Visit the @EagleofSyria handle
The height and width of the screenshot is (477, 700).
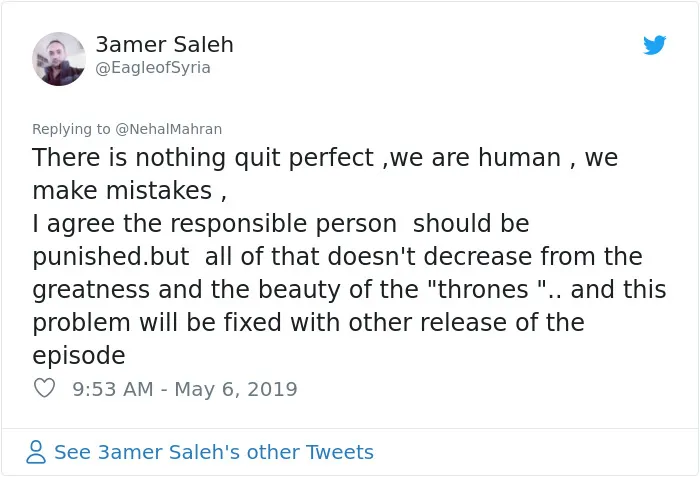pyautogui.click(x=153, y=68)
